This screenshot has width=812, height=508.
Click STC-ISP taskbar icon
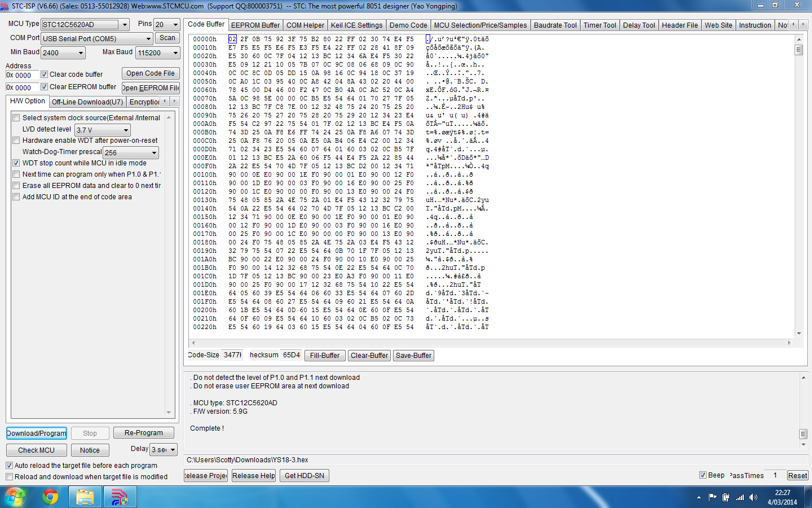(x=120, y=497)
